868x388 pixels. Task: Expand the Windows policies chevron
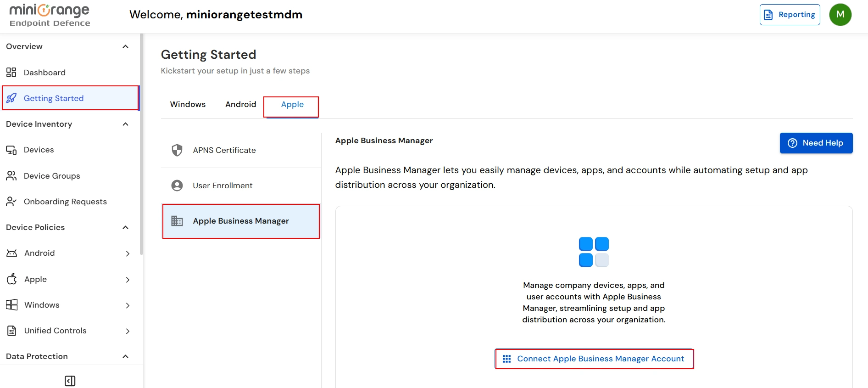pos(128,305)
